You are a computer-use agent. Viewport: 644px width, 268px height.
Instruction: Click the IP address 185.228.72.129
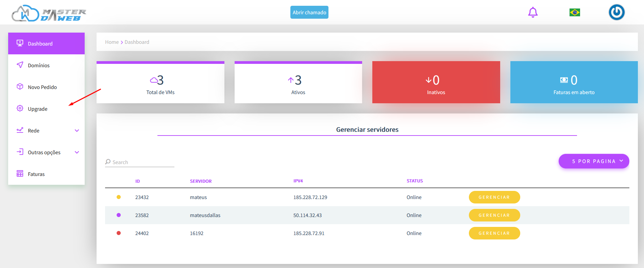310,197
